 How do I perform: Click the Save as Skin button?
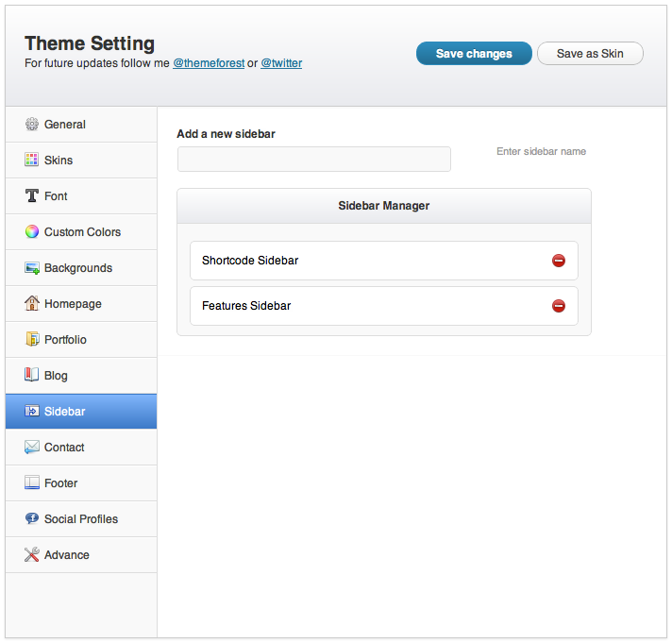click(x=590, y=53)
